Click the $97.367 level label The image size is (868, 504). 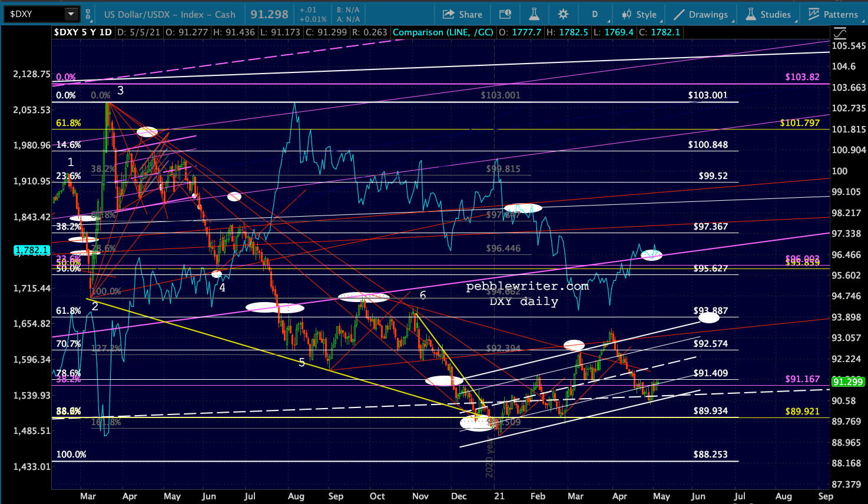(x=711, y=227)
